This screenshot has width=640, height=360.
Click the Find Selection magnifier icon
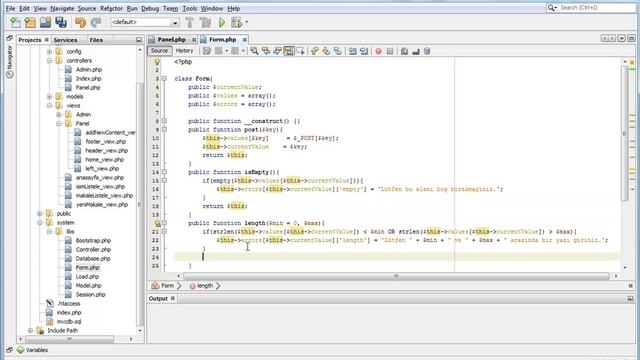pos(254,51)
